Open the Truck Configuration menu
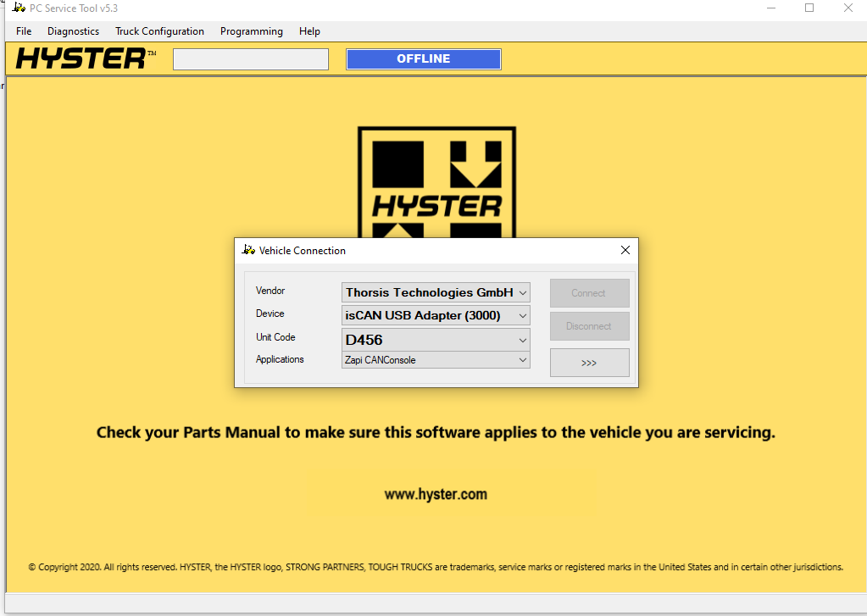This screenshot has width=867, height=616. click(159, 31)
